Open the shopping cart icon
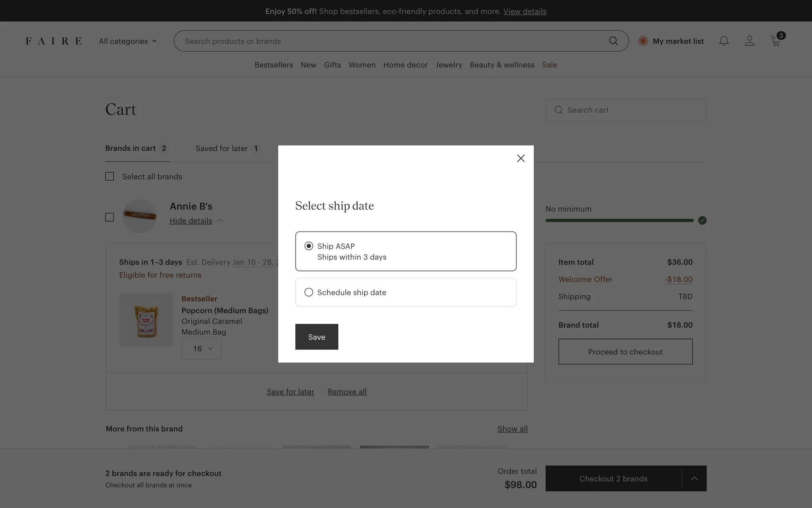 tap(776, 41)
